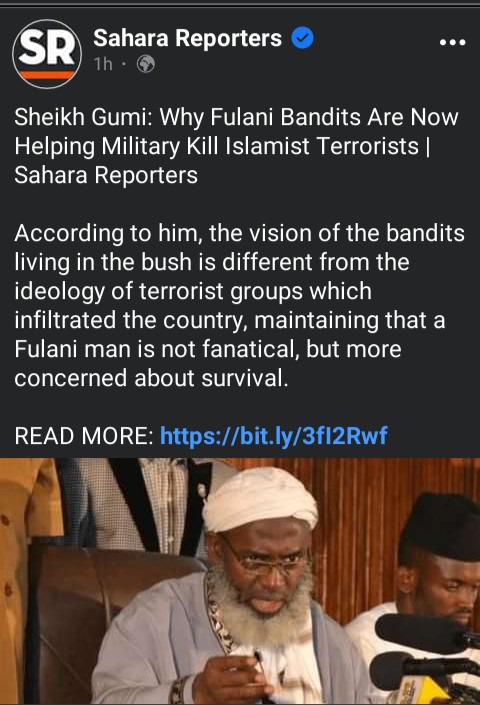Tap 'concerned about survival.' closing line
The image size is (480, 705).
(x=151, y=379)
